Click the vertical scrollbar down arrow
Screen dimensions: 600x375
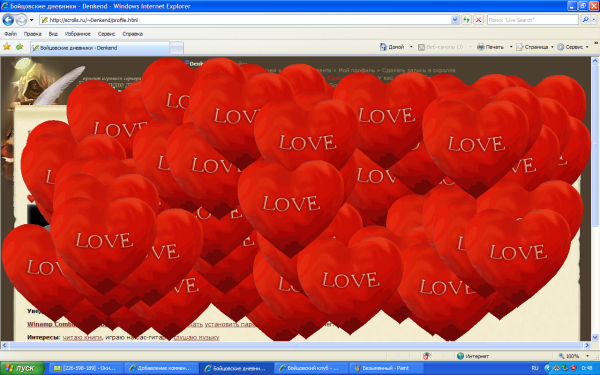tap(595, 337)
